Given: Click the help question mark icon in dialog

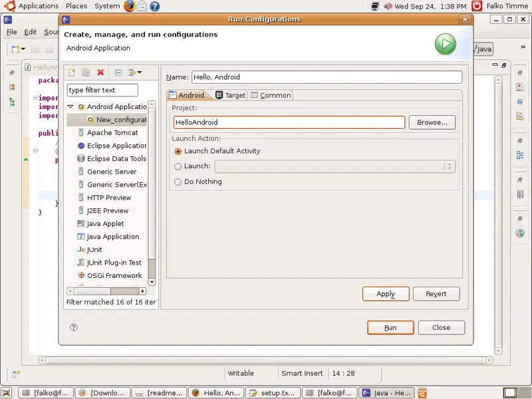Looking at the screenshot, I should click(x=74, y=327).
